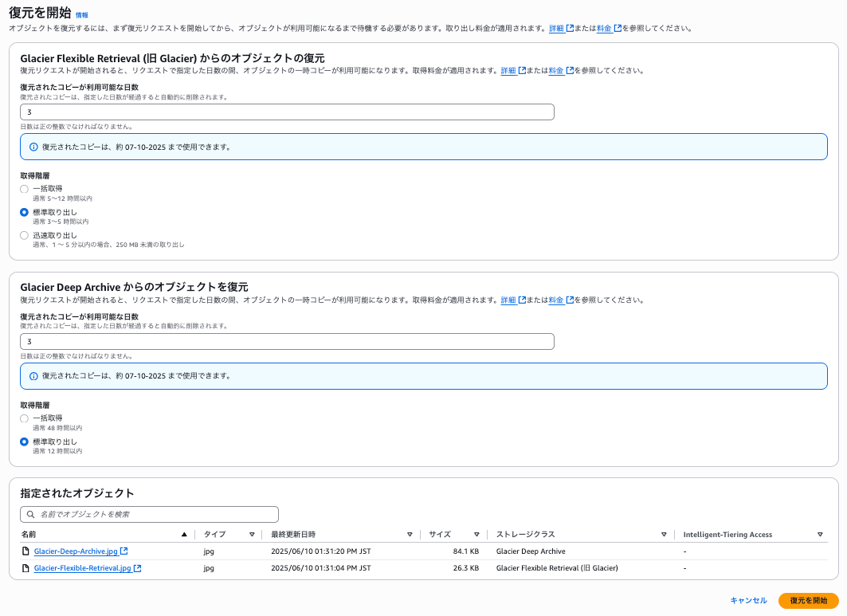Sort objects by 名前 ascending arrow
Screen dimensions: 847x616
tap(184, 535)
